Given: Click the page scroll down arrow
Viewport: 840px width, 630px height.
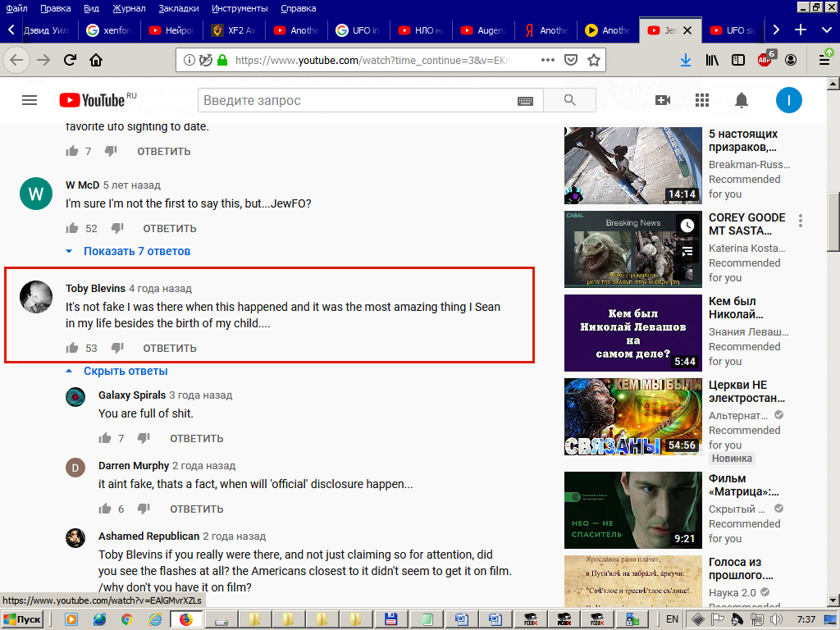Looking at the screenshot, I should [833, 600].
